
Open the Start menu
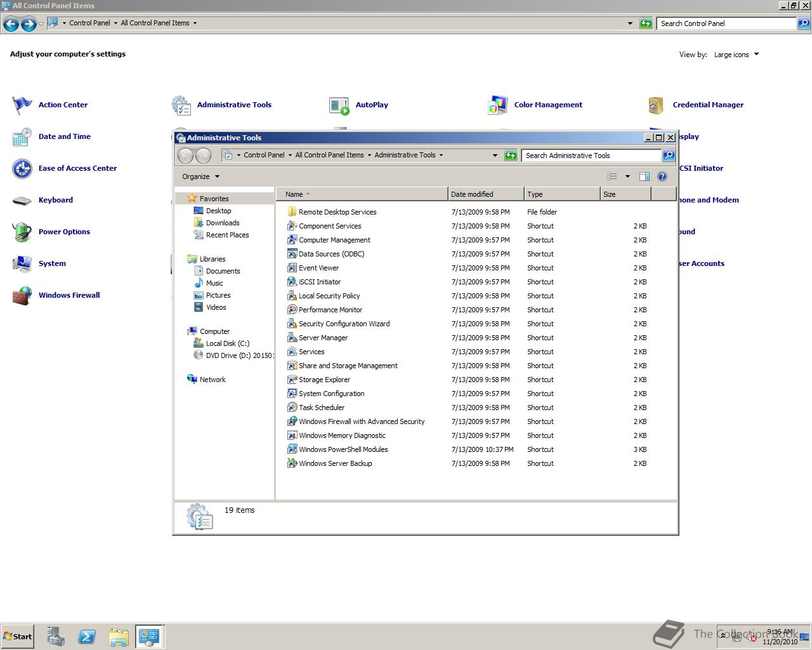pyautogui.click(x=17, y=636)
